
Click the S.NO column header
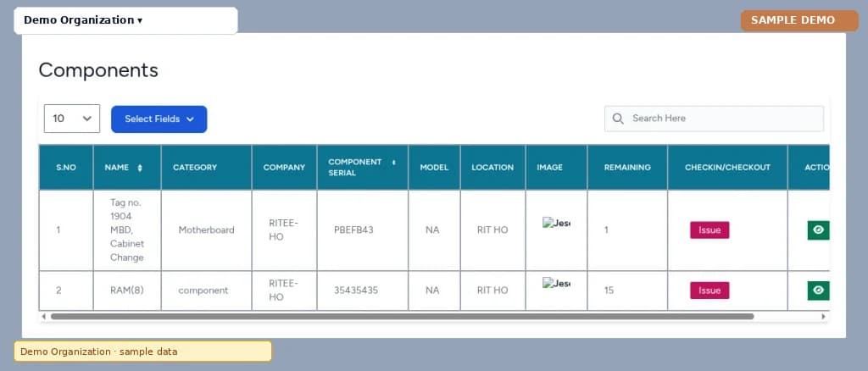point(66,168)
